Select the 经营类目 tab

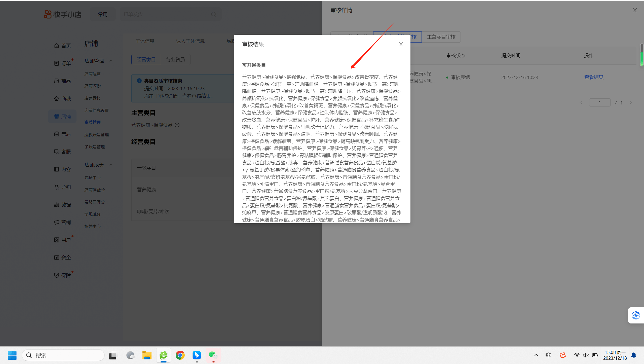[x=146, y=59]
